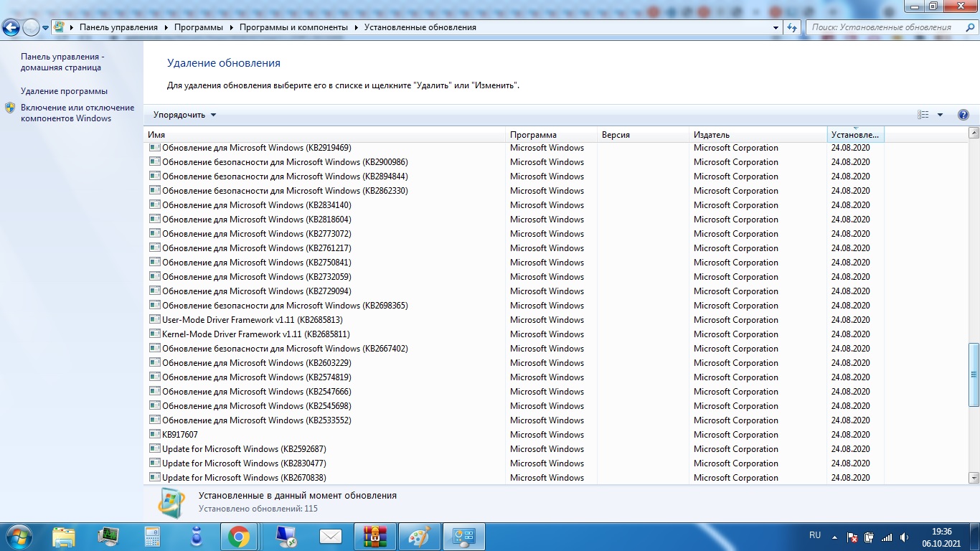Click the vertical scrollbar thumb

pyautogui.click(x=974, y=374)
